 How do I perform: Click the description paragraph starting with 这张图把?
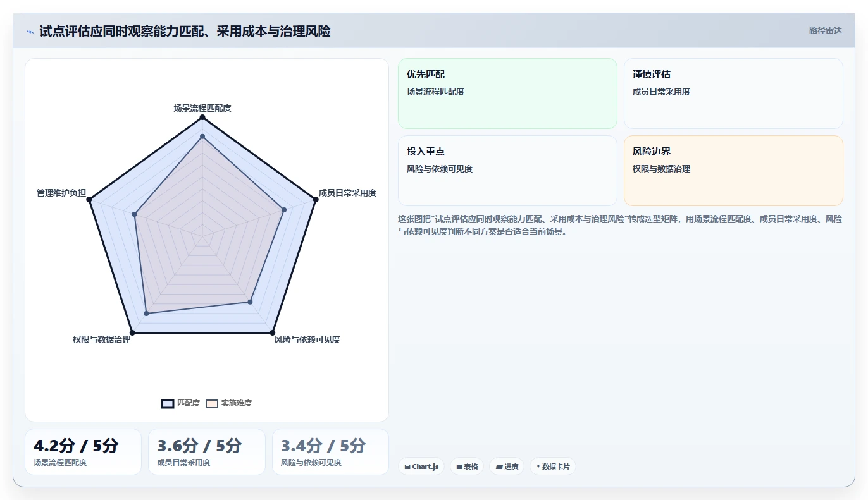(x=620, y=225)
